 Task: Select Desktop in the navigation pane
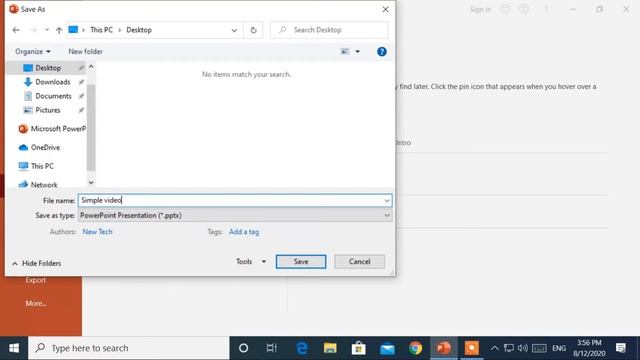click(47, 68)
